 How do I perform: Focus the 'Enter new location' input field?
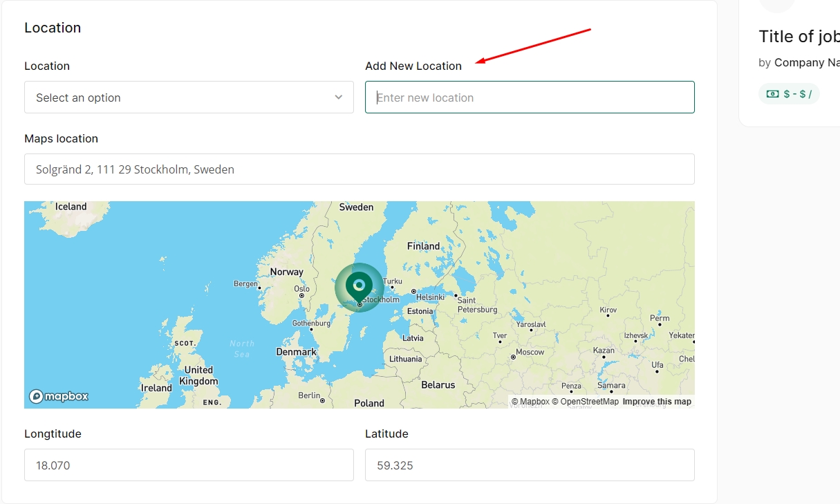[x=530, y=97]
